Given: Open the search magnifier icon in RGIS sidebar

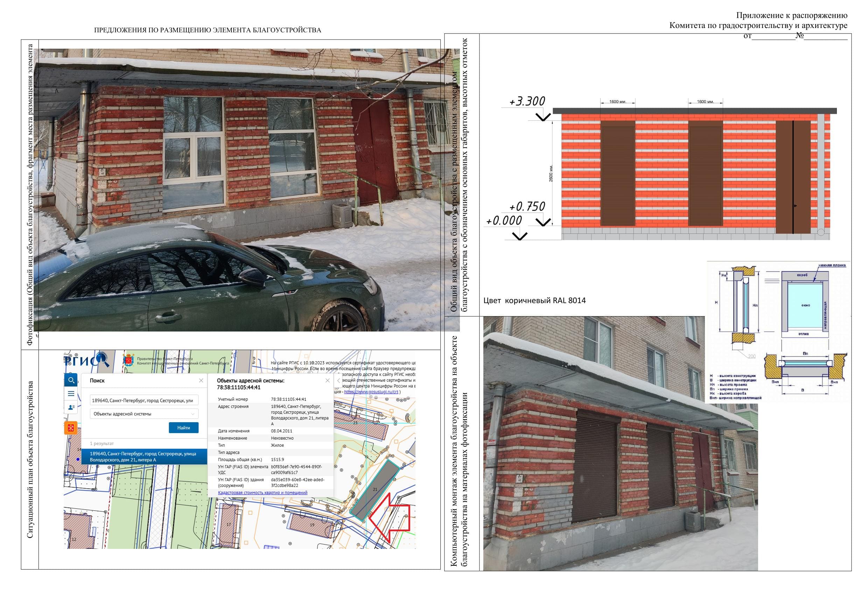Looking at the screenshot, I should (x=71, y=381).
